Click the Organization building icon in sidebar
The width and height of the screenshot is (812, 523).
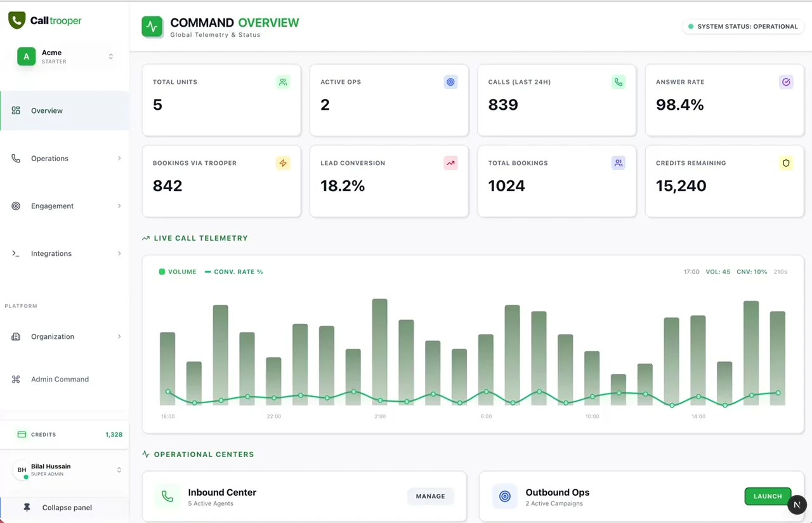pyautogui.click(x=16, y=336)
